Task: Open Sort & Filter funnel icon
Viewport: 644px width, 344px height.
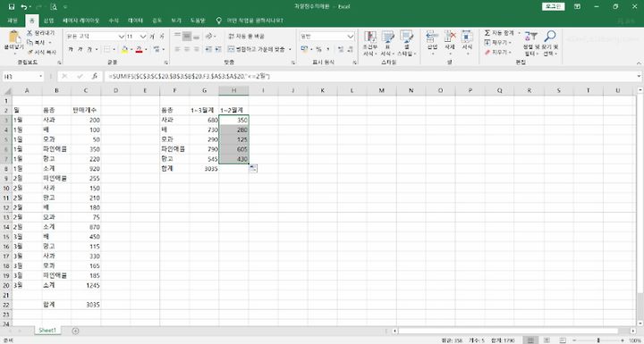Action: [530, 36]
